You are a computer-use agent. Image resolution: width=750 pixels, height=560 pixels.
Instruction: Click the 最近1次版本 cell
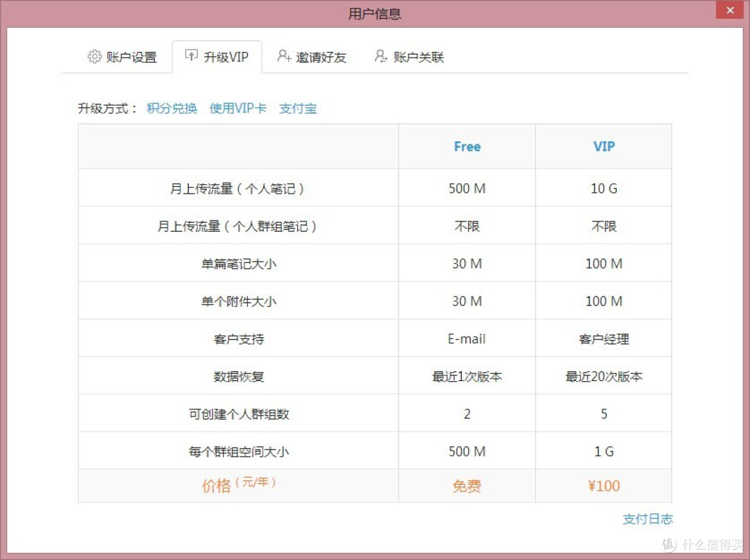467,377
